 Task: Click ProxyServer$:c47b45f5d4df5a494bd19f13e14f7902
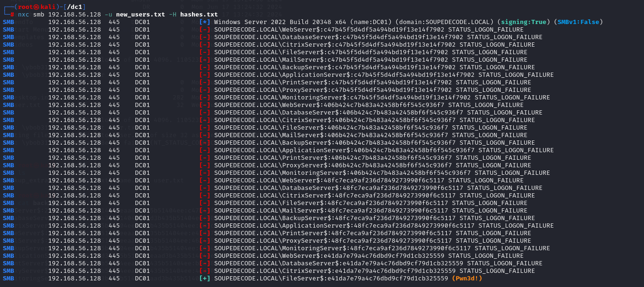(x=367, y=90)
